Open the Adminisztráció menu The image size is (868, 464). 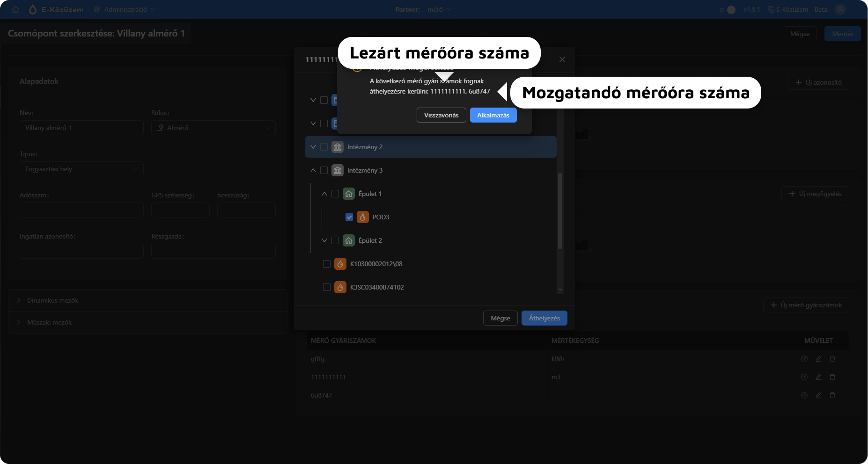coord(124,8)
